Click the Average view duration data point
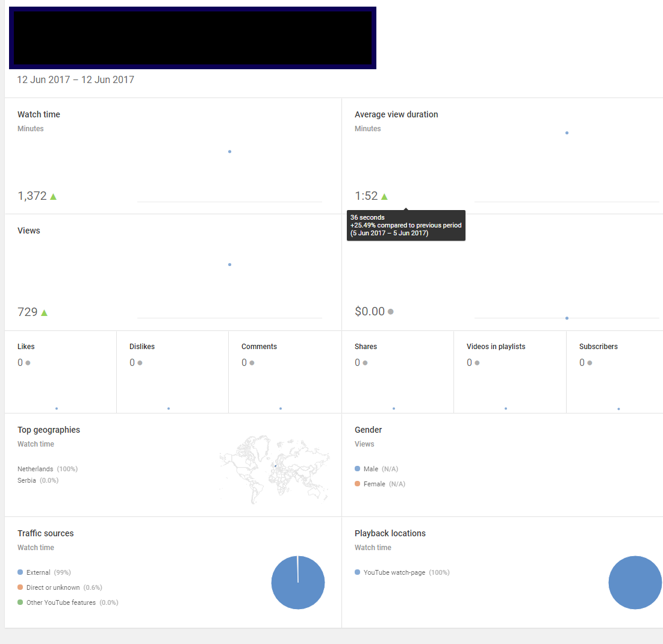 (567, 133)
